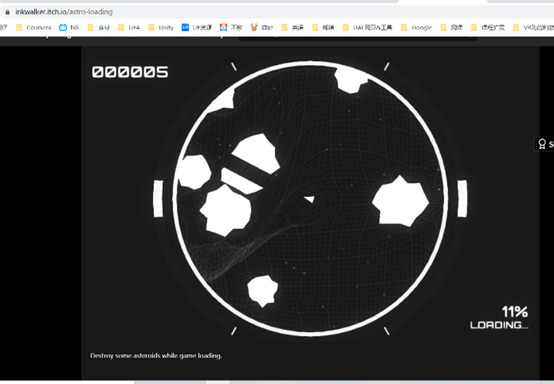Click the 000005 score counter
The height and width of the screenshot is (384, 554).
coord(130,72)
